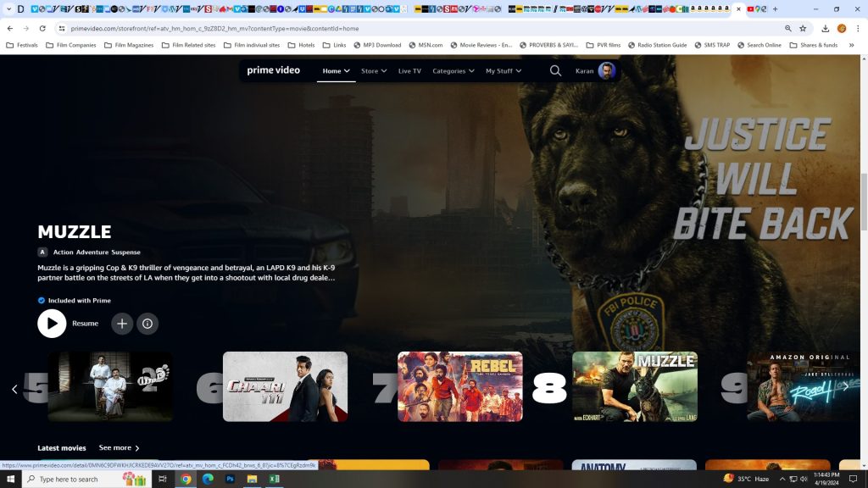This screenshot has height=488, width=868.
Task: Open Task View on the taskbar
Action: coord(162,479)
